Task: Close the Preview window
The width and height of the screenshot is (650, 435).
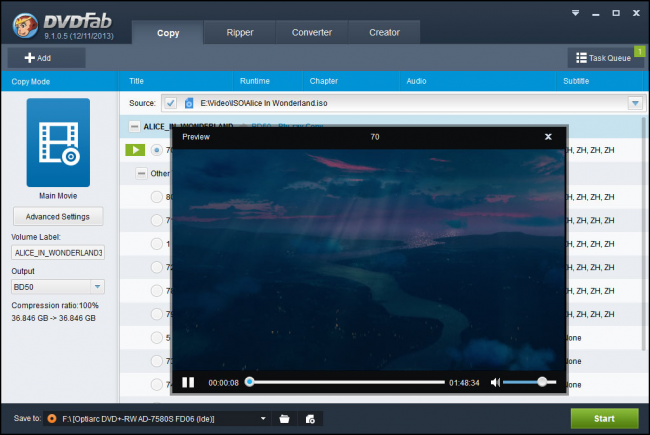Action: tap(548, 137)
